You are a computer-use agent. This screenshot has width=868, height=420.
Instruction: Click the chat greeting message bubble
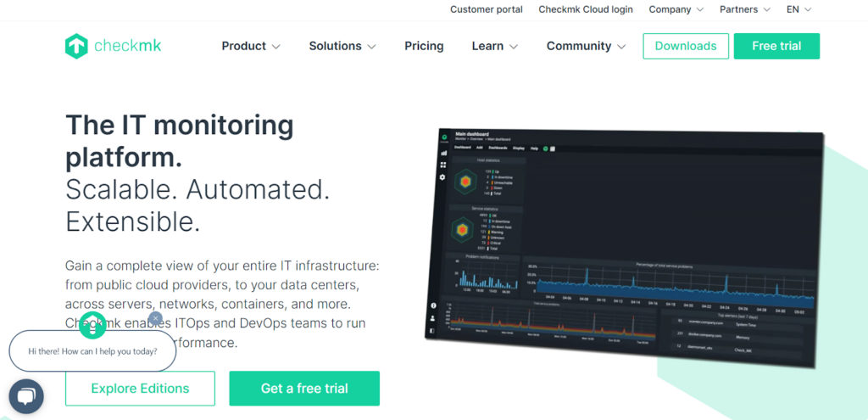(x=92, y=351)
